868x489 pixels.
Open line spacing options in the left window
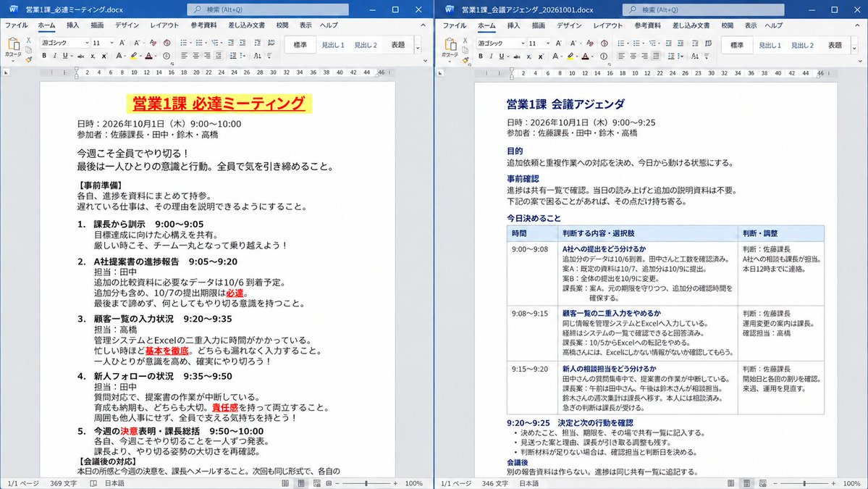(234, 56)
